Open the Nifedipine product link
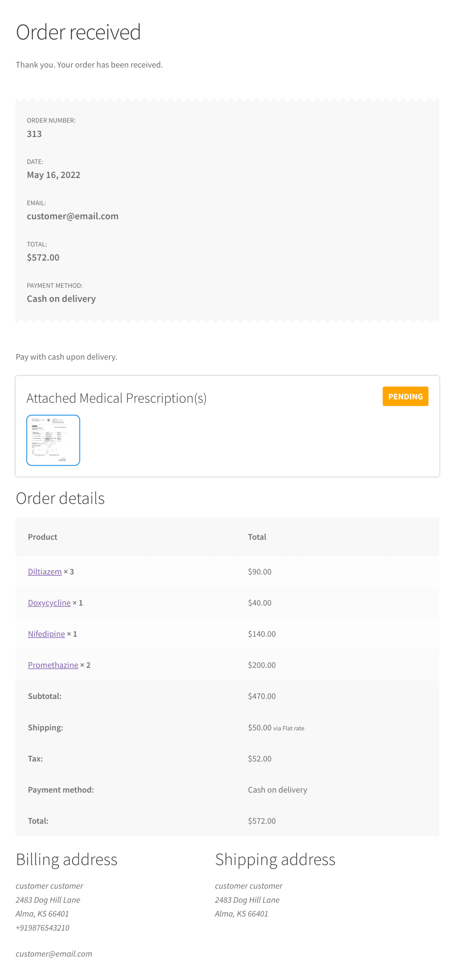454x980 pixels. (46, 633)
